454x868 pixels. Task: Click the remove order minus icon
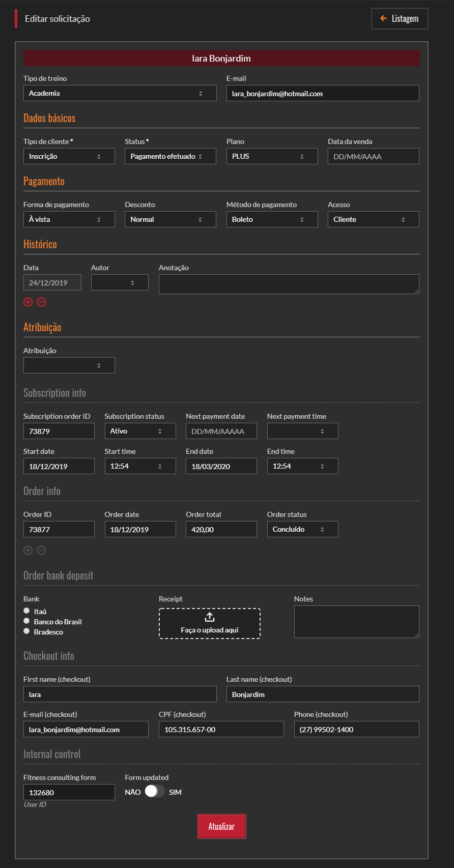point(42,551)
